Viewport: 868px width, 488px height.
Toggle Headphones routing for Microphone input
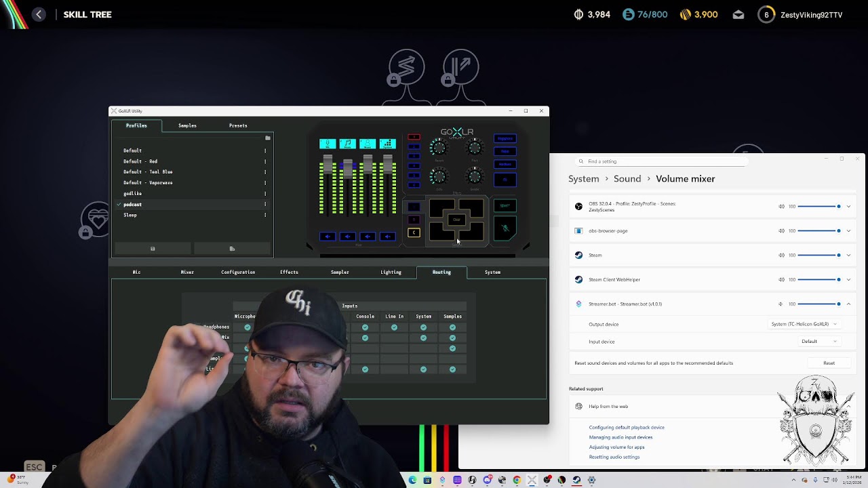click(x=247, y=327)
